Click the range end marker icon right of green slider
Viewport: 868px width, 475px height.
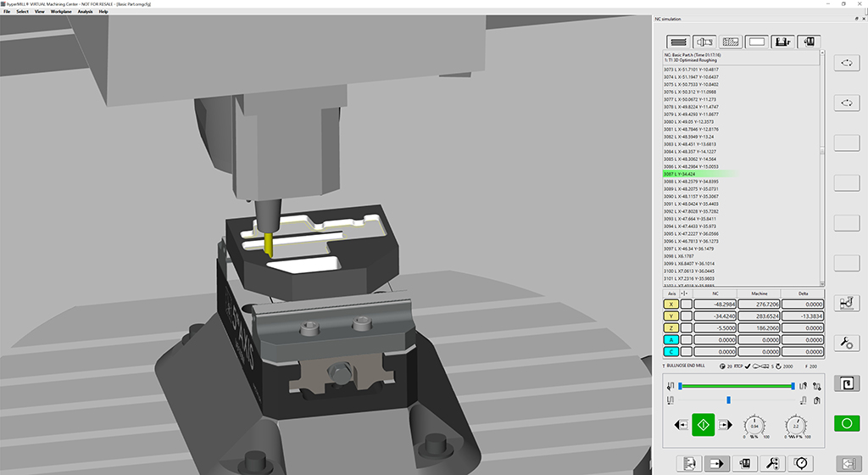(x=804, y=386)
